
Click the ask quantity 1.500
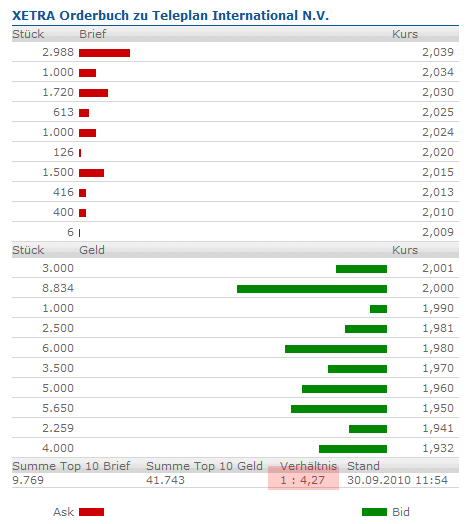[x=58, y=172]
